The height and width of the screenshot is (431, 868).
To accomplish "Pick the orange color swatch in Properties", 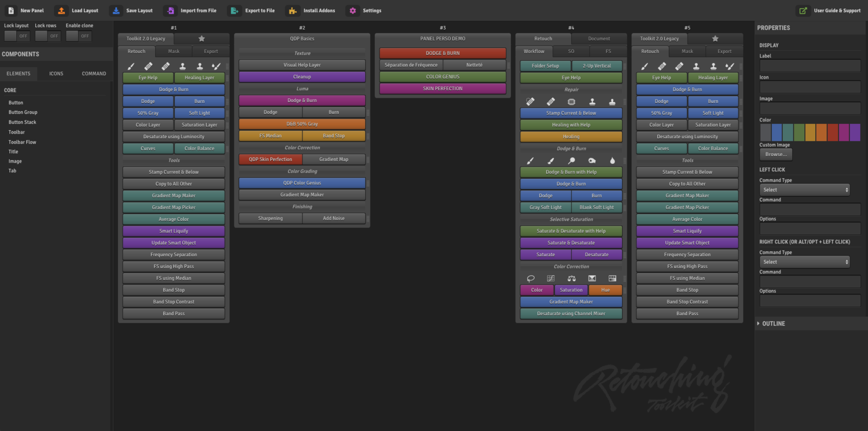I will pos(821,132).
